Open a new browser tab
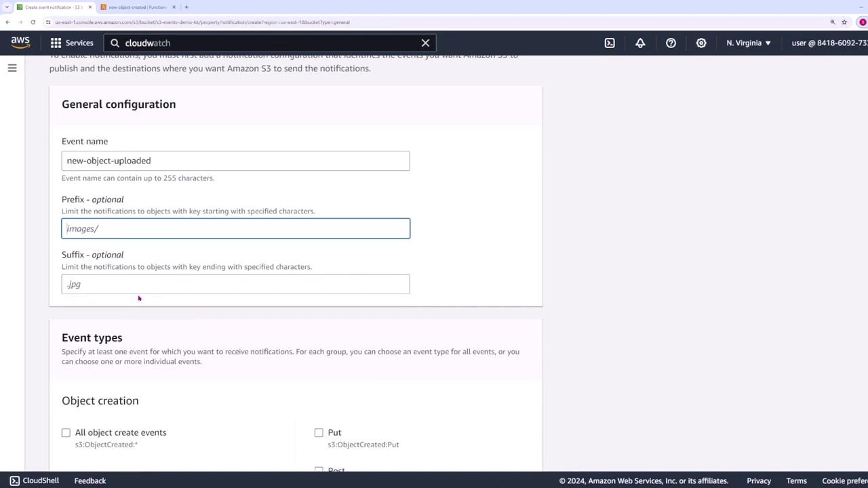The height and width of the screenshot is (488, 868). 186,7
